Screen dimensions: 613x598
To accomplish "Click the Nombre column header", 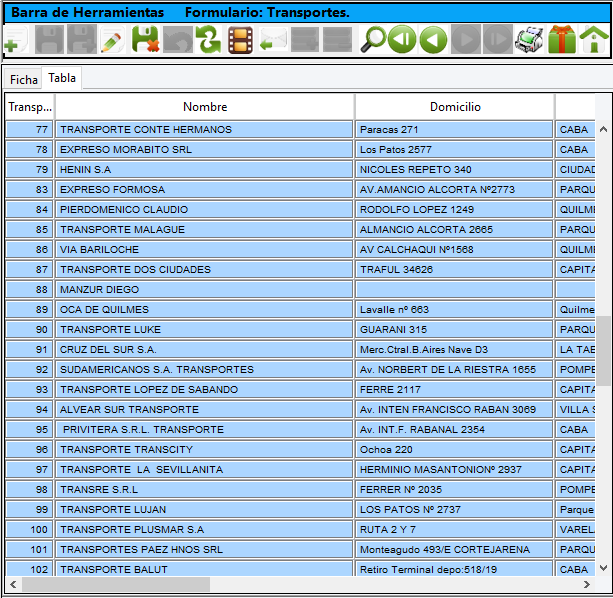I will point(205,107).
